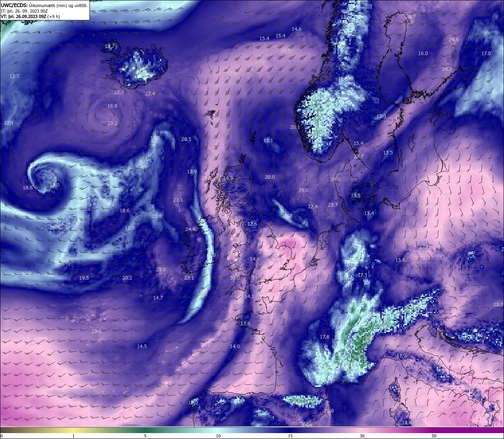Click the map value '13.4'
The height and width of the screenshot is (439, 504).
point(369,213)
